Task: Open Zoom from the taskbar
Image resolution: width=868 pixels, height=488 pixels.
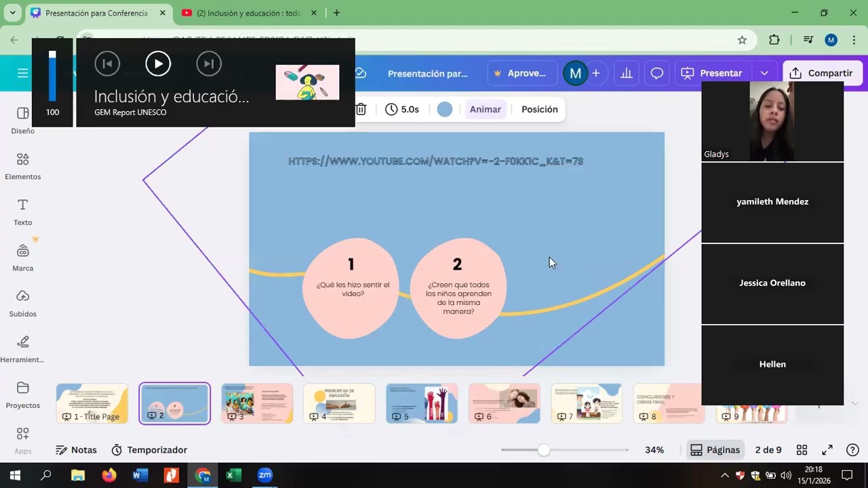Action: tap(264, 475)
